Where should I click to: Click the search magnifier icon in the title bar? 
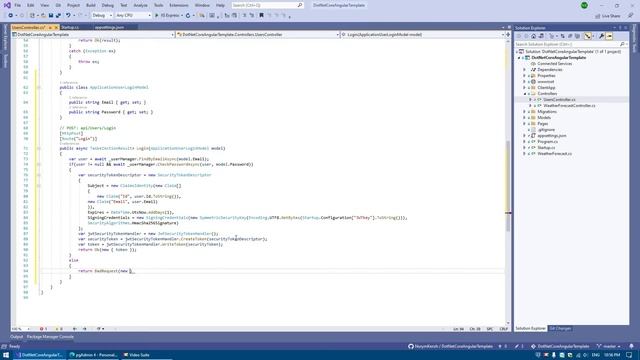tap(300, 5)
